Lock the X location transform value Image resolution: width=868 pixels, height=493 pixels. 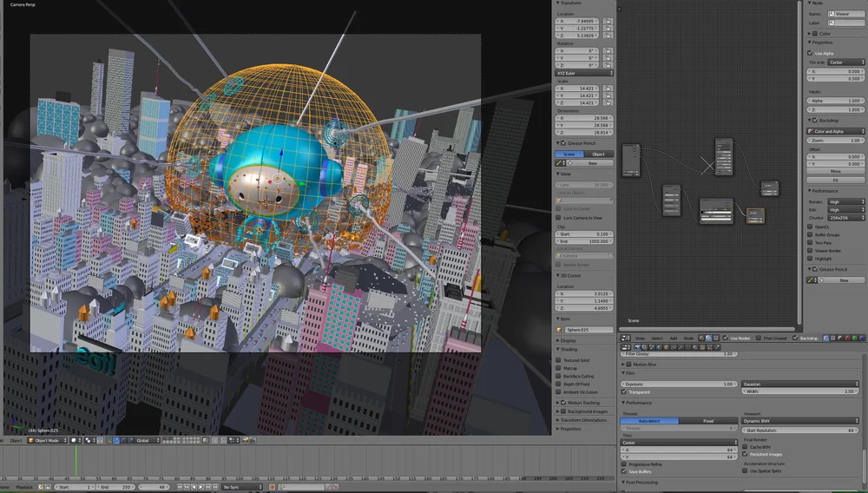(x=608, y=21)
